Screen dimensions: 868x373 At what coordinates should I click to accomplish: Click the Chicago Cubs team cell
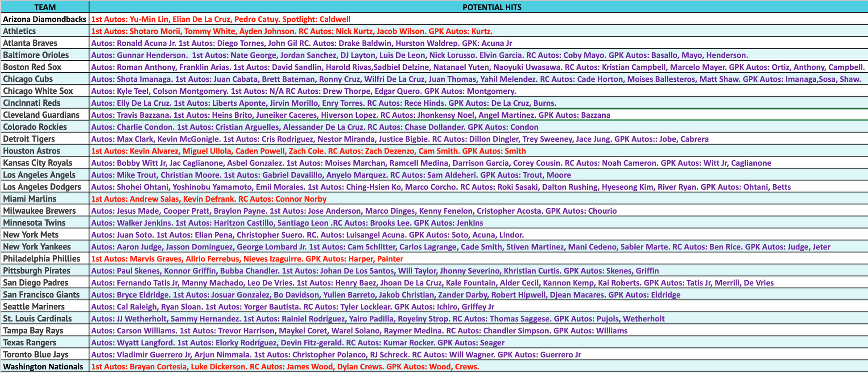click(x=45, y=79)
